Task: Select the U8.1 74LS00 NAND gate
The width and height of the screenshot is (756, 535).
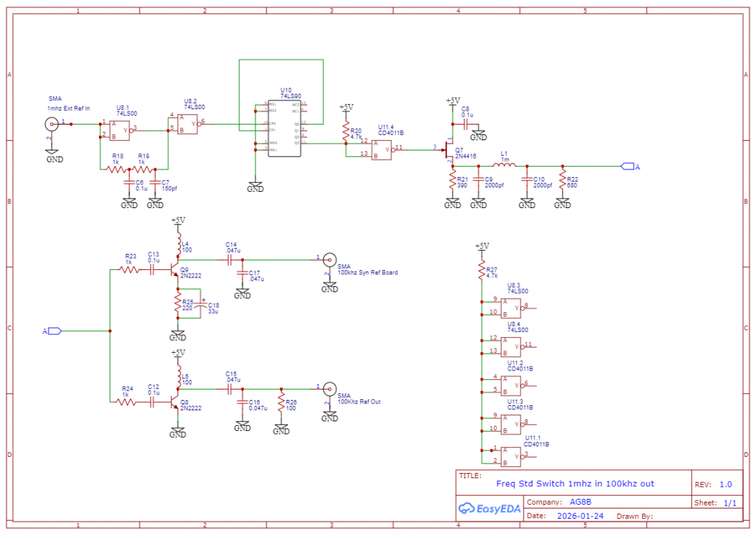Action: click(x=119, y=130)
